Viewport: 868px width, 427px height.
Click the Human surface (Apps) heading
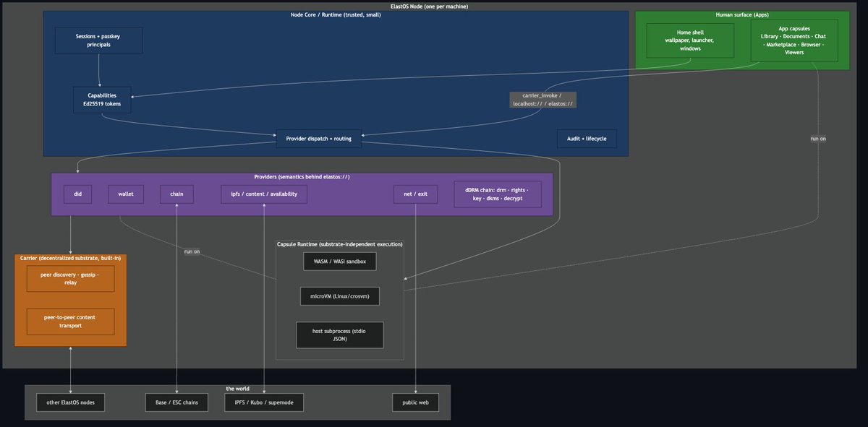(742, 14)
